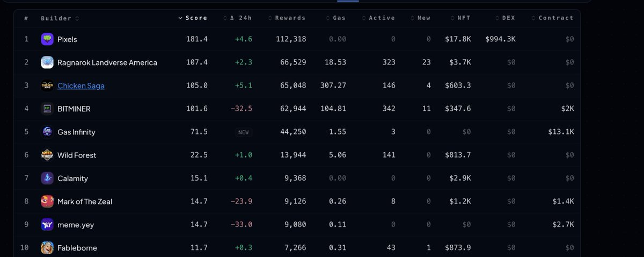This screenshot has width=644, height=257.
Task: Select BITMINER contract value $2K
Action: tap(568, 109)
